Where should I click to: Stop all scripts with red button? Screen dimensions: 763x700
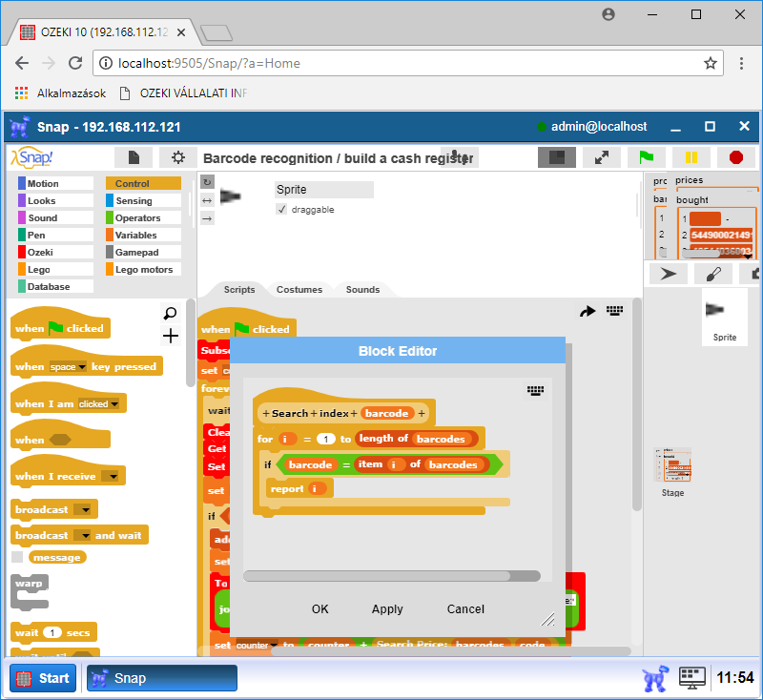click(735, 157)
